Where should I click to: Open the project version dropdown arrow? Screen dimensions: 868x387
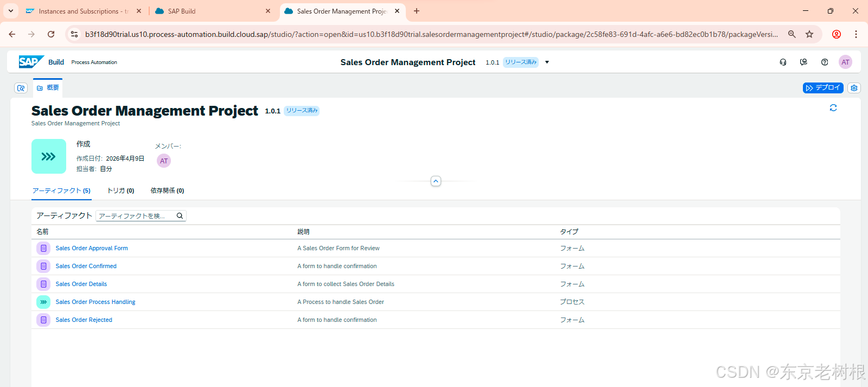coord(547,62)
